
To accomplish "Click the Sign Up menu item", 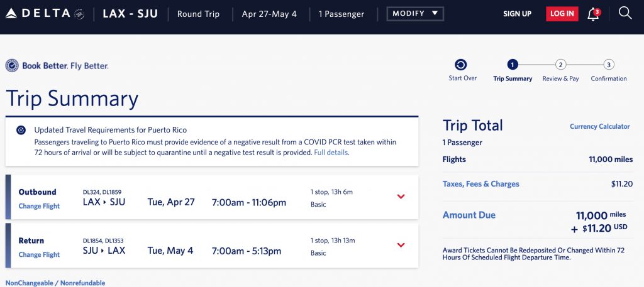I will [x=517, y=14].
